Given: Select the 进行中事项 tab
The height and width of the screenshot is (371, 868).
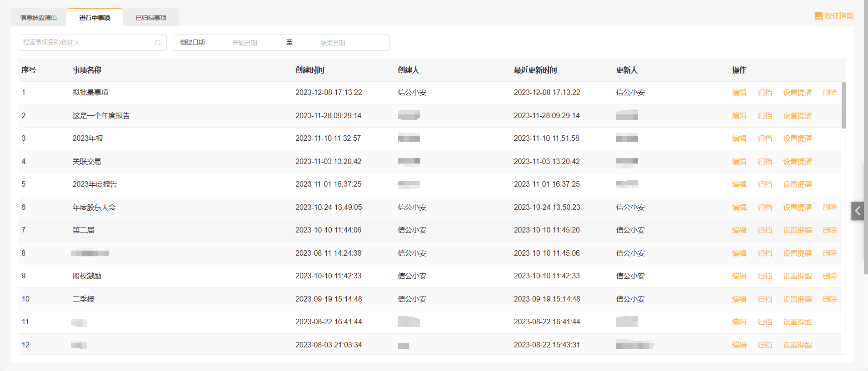Looking at the screenshot, I should [x=95, y=18].
